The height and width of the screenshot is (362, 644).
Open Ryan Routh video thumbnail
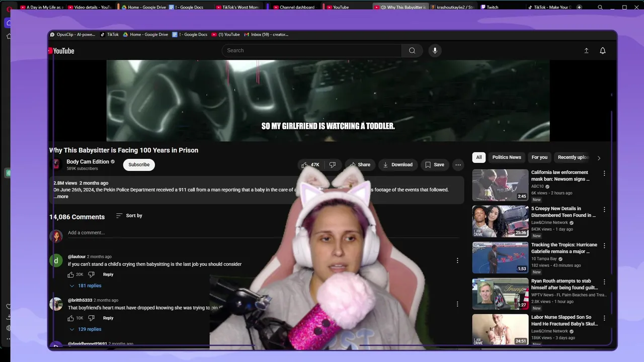tap(500, 294)
